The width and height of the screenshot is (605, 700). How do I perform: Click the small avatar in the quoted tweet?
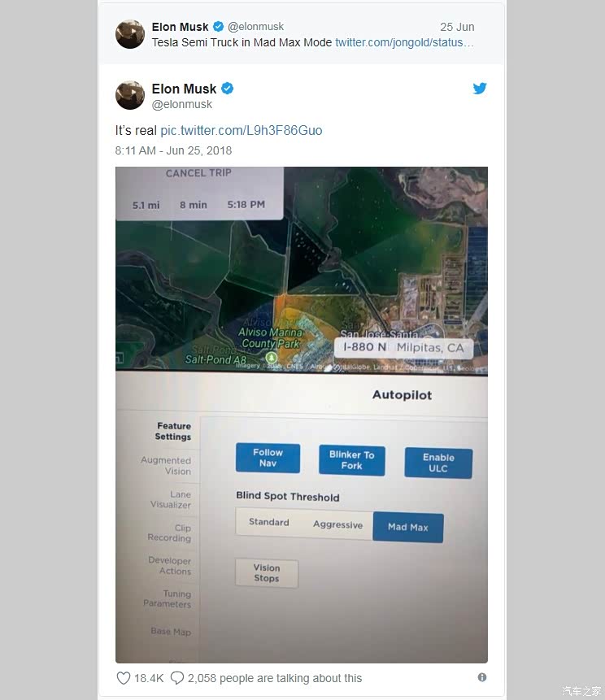[130, 34]
